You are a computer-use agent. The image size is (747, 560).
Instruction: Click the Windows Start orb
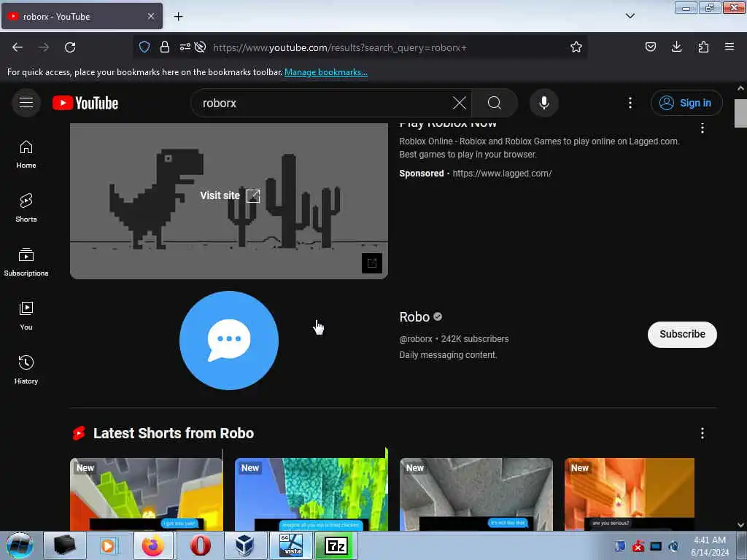pyautogui.click(x=20, y=545)
